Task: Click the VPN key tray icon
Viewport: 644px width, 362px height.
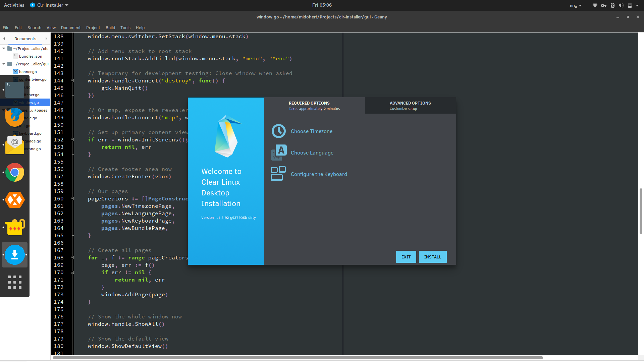Action: (x=604, y=5)
